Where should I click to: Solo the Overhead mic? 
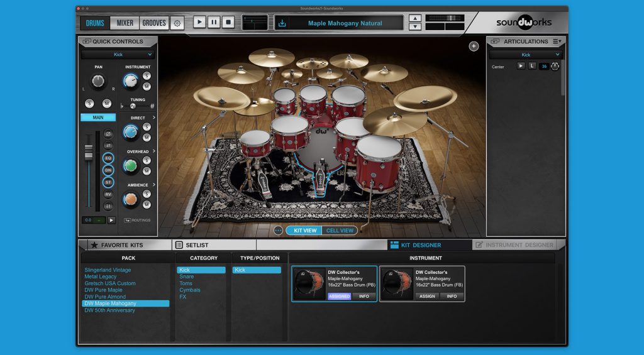coord(147,160)
